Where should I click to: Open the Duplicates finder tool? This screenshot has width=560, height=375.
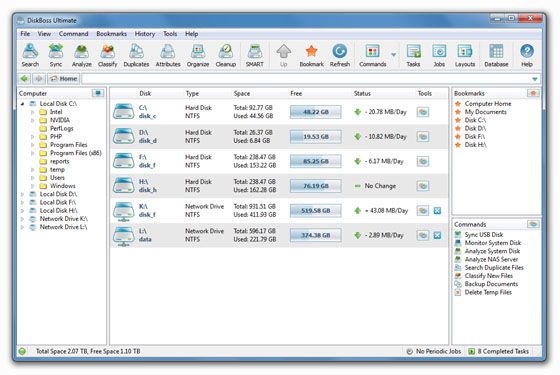tap(136, 55)
